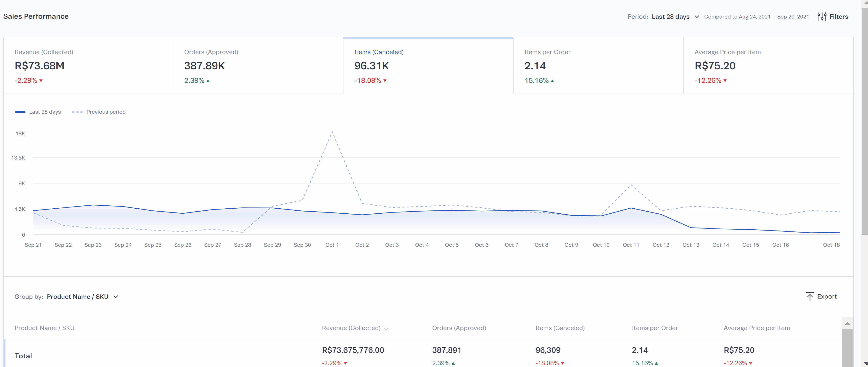868x367 pixels.
Task: Click the chevron next to Last 28 days
Action: pos(697,16)
